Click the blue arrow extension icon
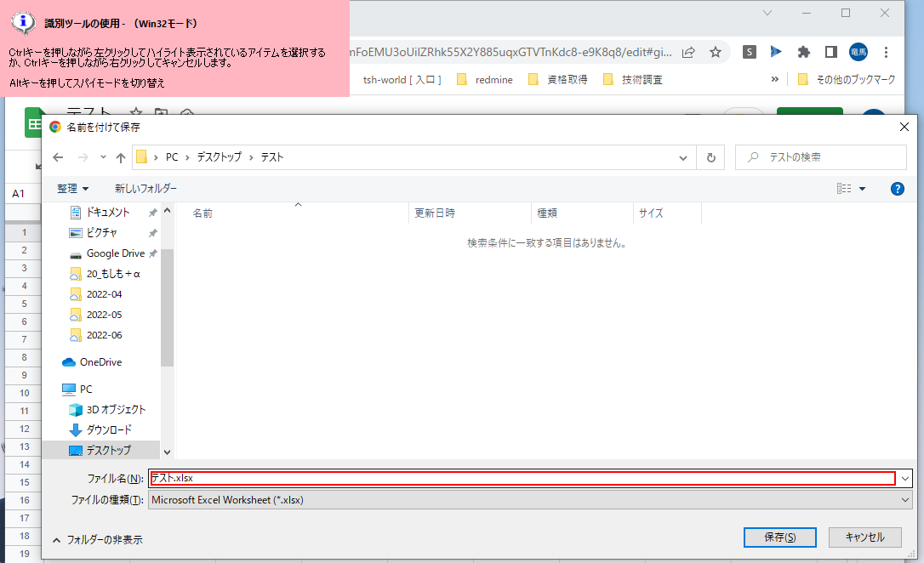The image size is (924, 563). (776, 52)
